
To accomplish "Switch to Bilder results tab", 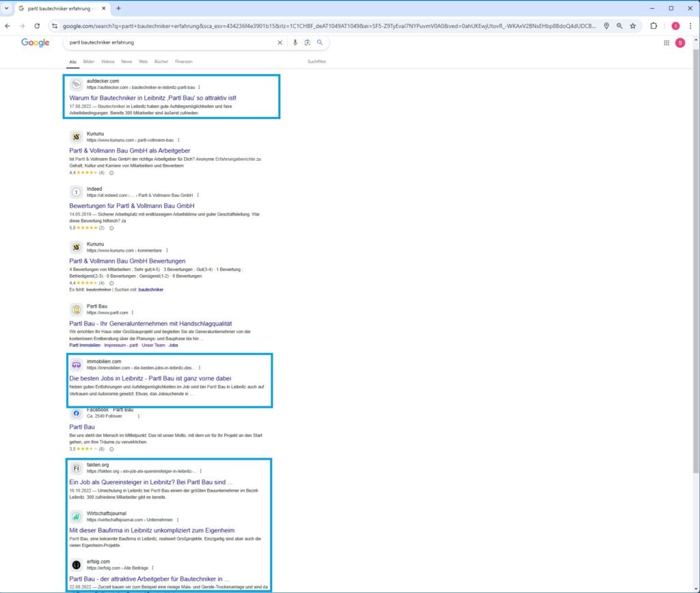I will pyautogui.click(x=88, y=62).
